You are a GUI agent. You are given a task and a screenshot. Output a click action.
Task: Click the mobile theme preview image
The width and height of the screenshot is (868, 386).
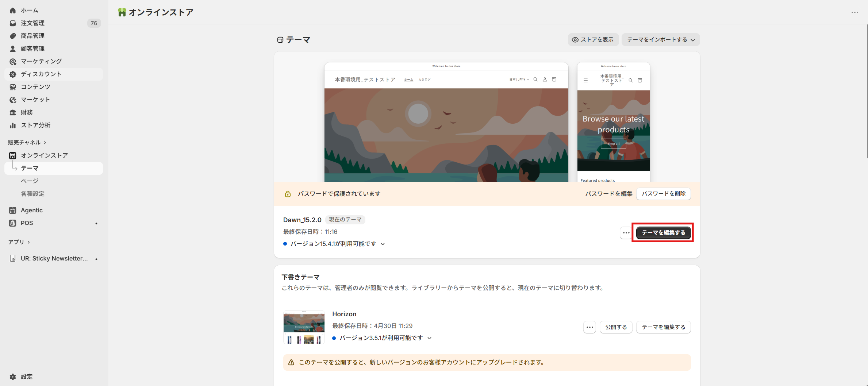[x=614, y=122]
